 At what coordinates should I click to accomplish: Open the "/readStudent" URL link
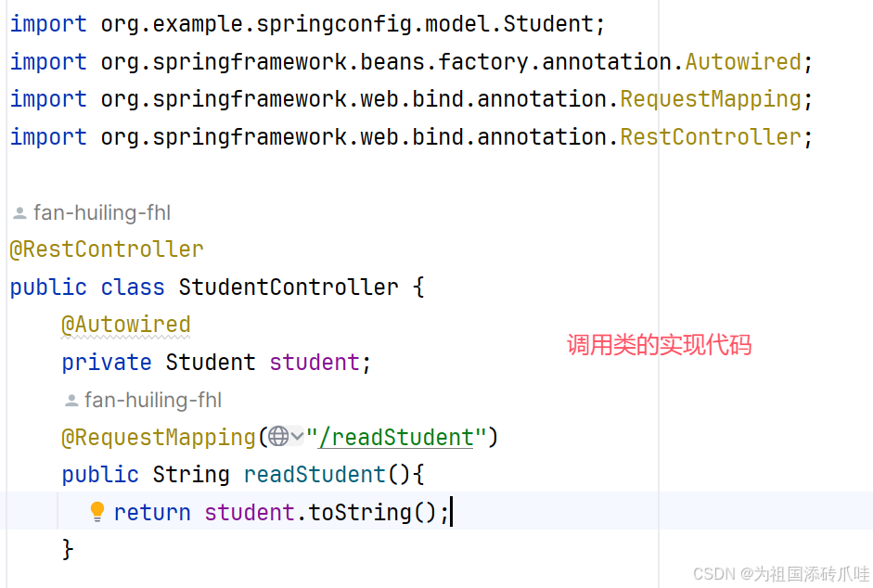(x=396, y=438)
